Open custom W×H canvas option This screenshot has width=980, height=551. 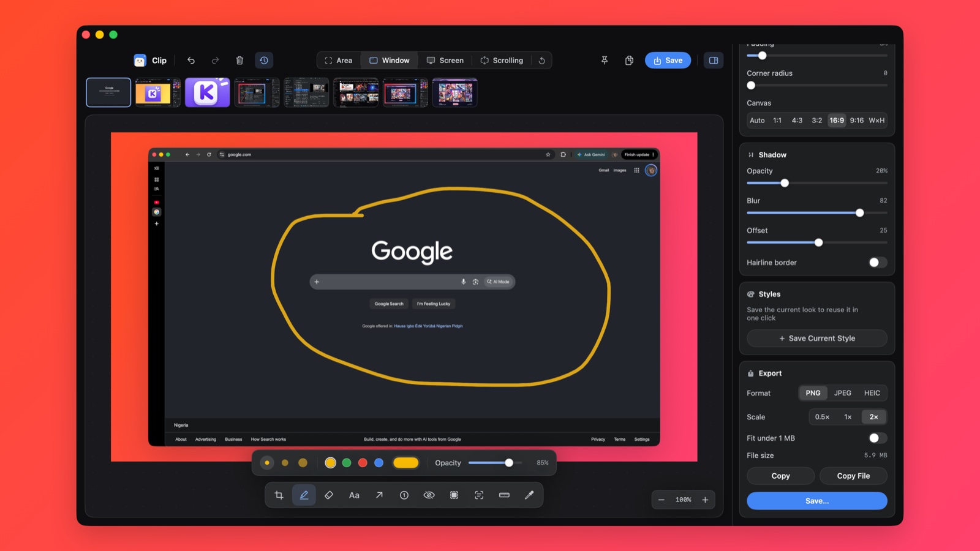[x=876, y=121]
